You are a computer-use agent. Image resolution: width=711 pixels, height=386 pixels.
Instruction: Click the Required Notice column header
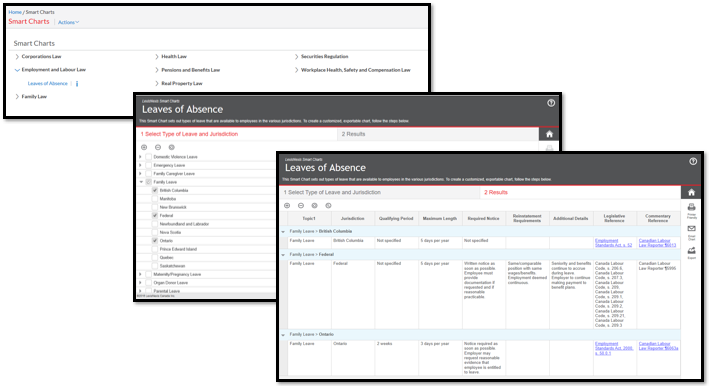click(483, 219)
